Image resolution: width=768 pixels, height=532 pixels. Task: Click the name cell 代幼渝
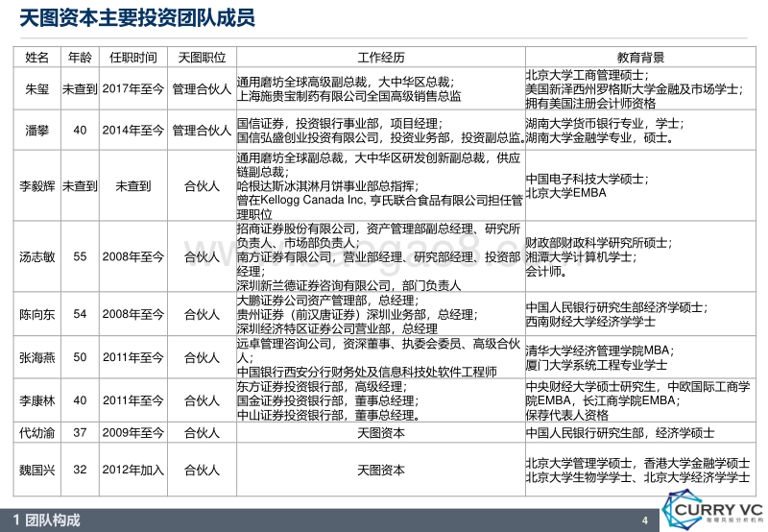[36, 432]
